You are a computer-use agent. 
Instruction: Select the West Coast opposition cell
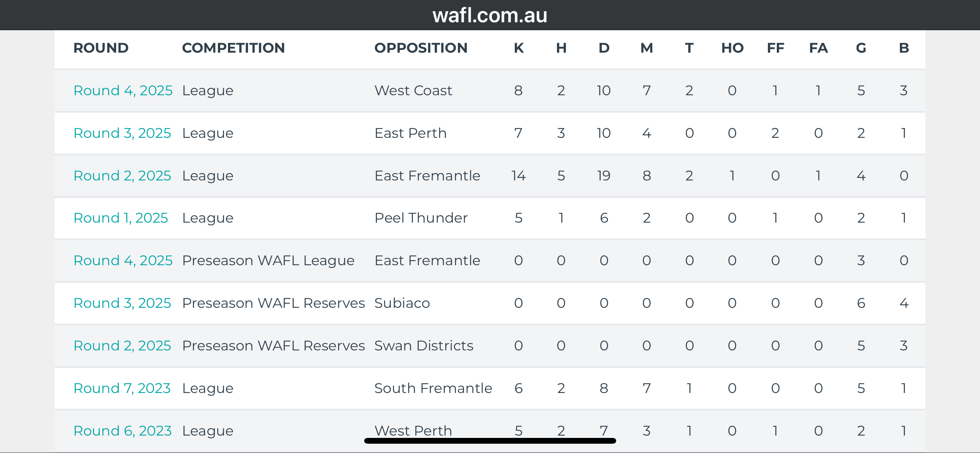pyautogui.click(x=413, y=91)
